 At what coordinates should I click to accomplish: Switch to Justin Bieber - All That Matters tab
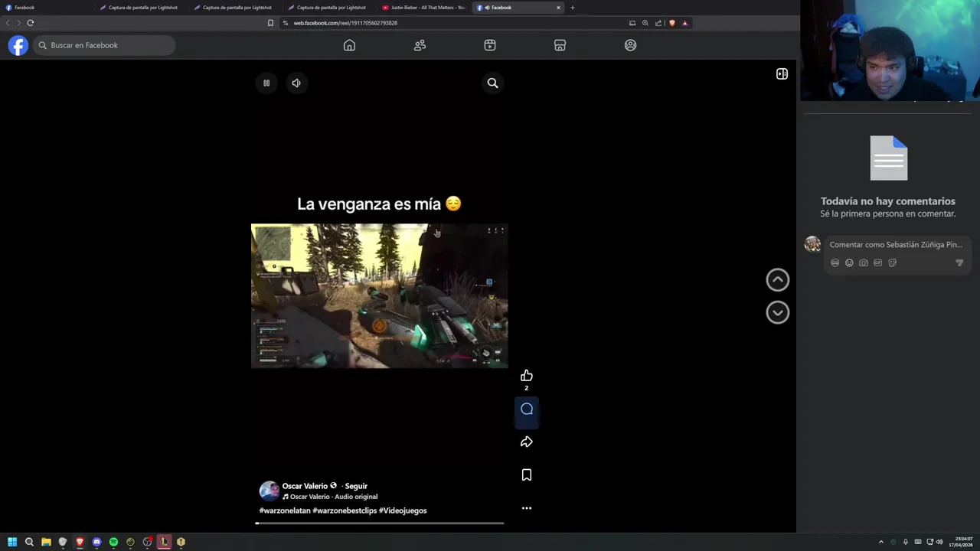[x=423, y=8]
